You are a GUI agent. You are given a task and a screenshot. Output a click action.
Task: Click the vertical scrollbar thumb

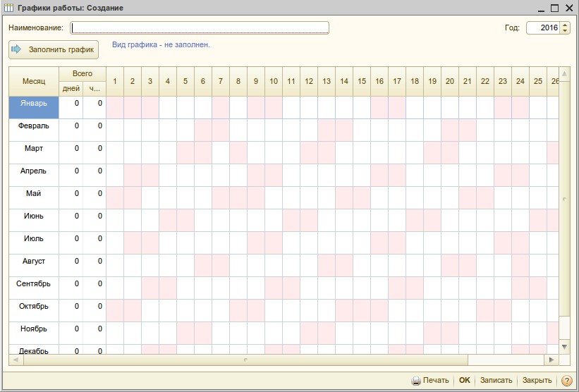[x=565, y=199]
